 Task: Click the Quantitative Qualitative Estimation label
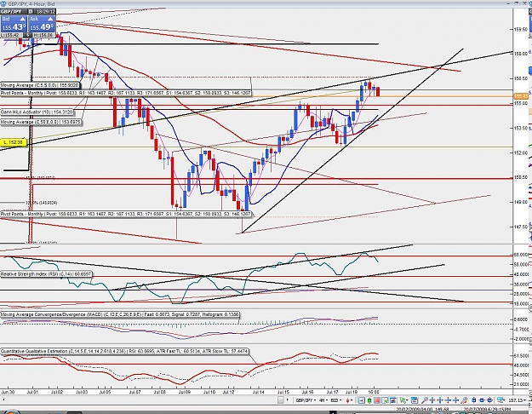point(124,351)
